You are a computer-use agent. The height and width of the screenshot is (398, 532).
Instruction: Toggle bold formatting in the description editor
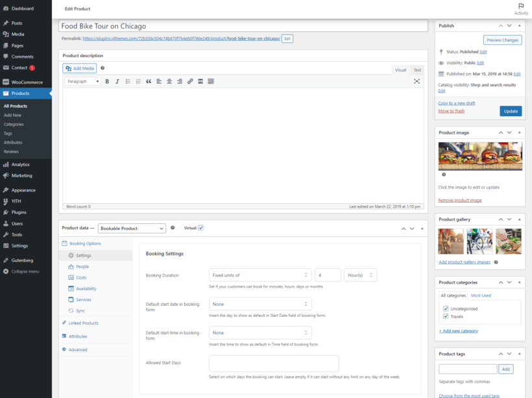point(107,81)
